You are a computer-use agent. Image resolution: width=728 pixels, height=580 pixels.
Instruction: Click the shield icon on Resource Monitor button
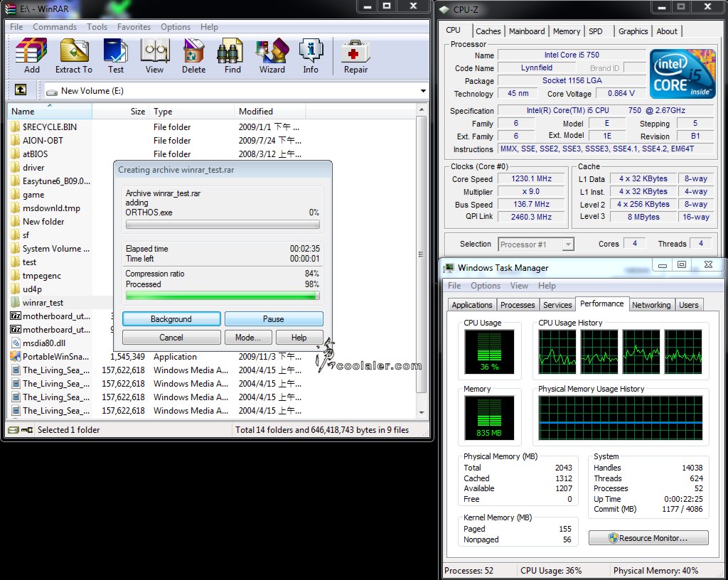pyautogui.click(x=614, y=538)
